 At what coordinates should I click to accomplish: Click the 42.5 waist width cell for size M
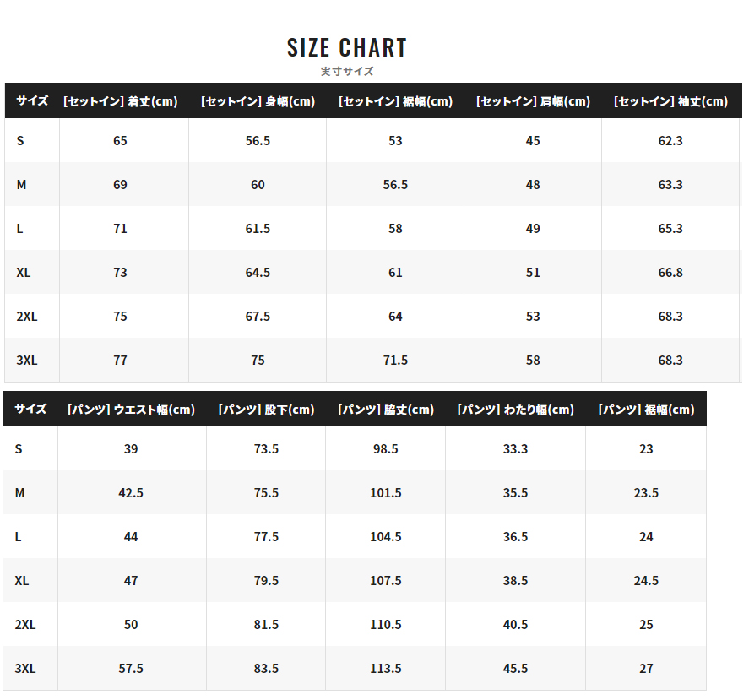click(x=131, y=492)
